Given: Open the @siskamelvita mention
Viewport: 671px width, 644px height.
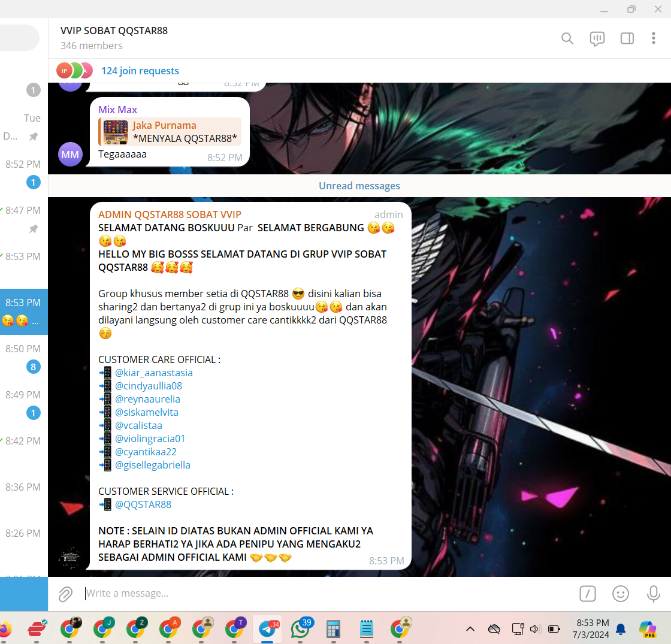Looking at the screenshot, I should click(x=147, y=412).
